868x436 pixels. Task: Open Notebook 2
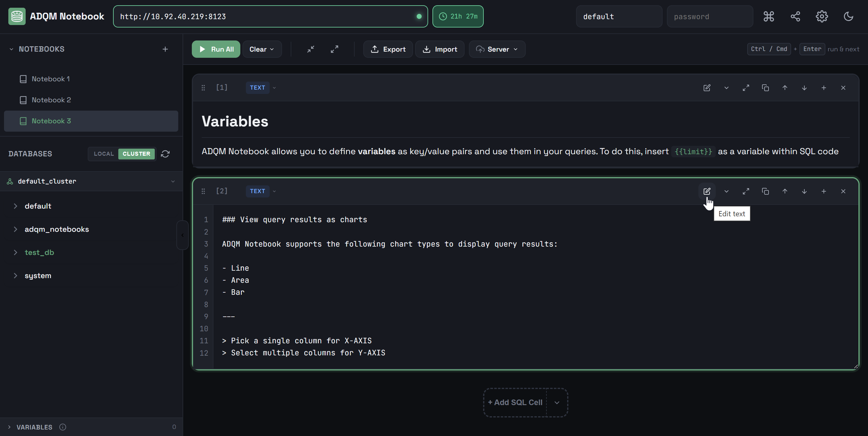(x=51, y=100)
